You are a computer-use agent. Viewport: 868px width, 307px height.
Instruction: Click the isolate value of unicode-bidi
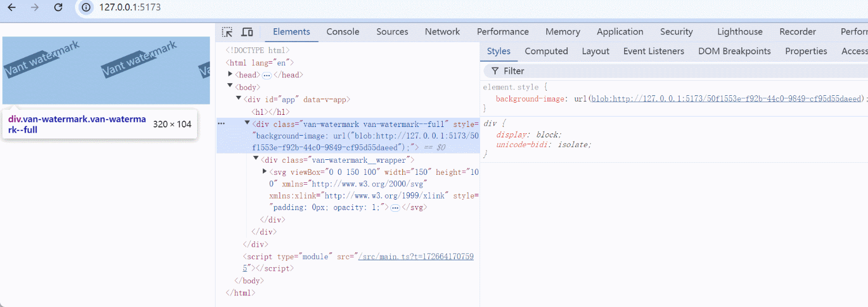573,145
